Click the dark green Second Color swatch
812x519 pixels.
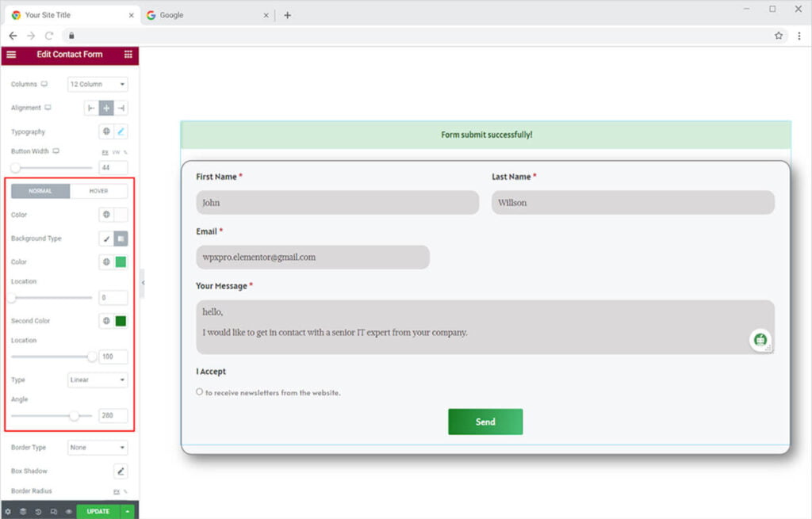point(121,321)
